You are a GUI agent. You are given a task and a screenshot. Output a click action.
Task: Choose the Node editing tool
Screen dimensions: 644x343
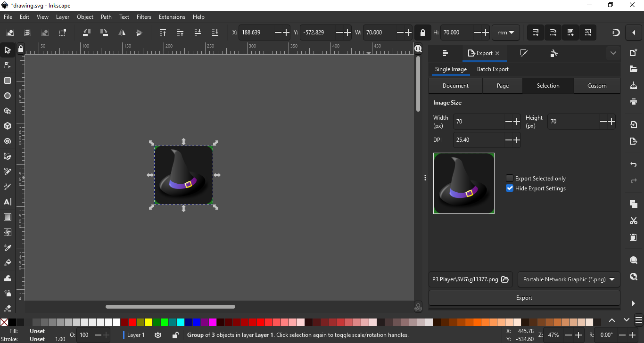(8, 65)
